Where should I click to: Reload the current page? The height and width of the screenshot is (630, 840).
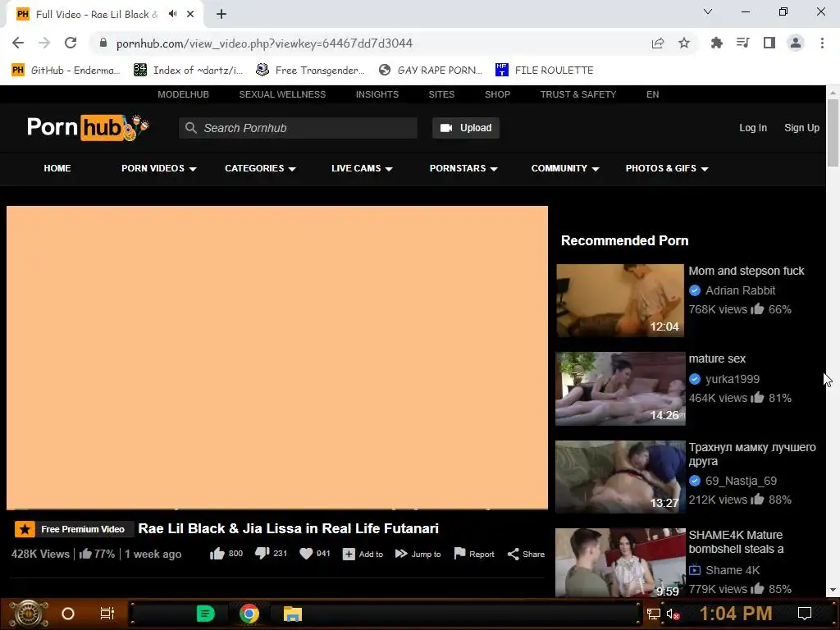pyautogui.click(x=71, y=43)
